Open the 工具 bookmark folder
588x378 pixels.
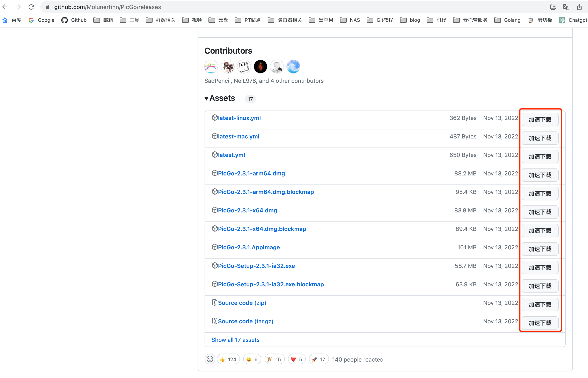[130, 20]
